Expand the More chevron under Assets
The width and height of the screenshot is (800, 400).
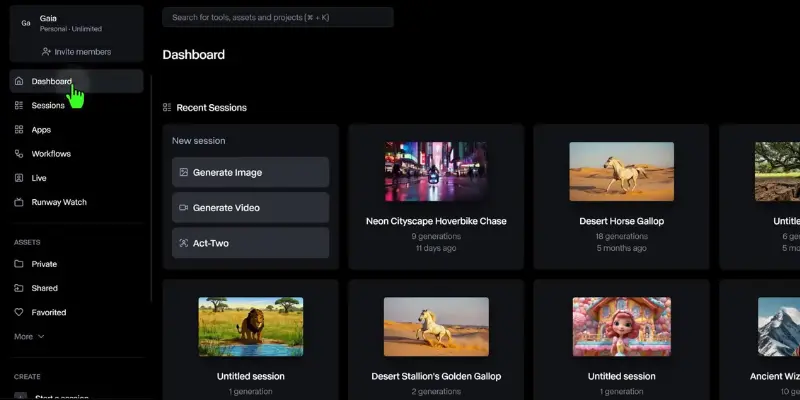[x=41, y=337]
